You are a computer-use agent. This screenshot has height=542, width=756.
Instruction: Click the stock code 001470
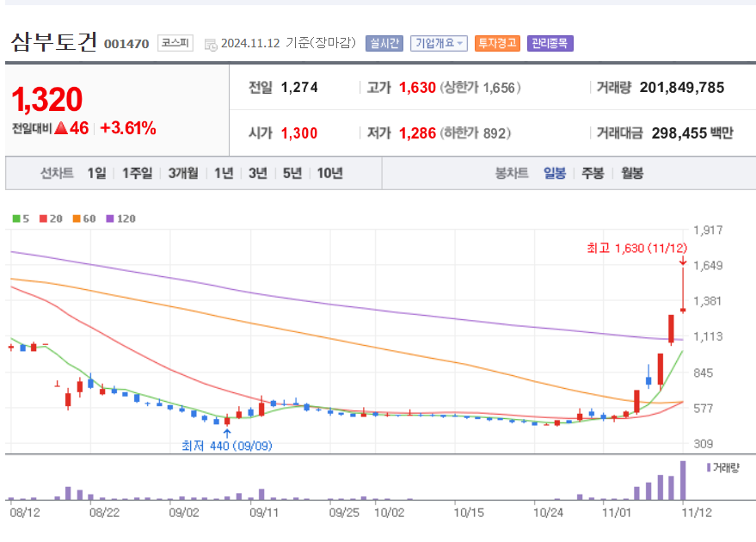[126, 44]
